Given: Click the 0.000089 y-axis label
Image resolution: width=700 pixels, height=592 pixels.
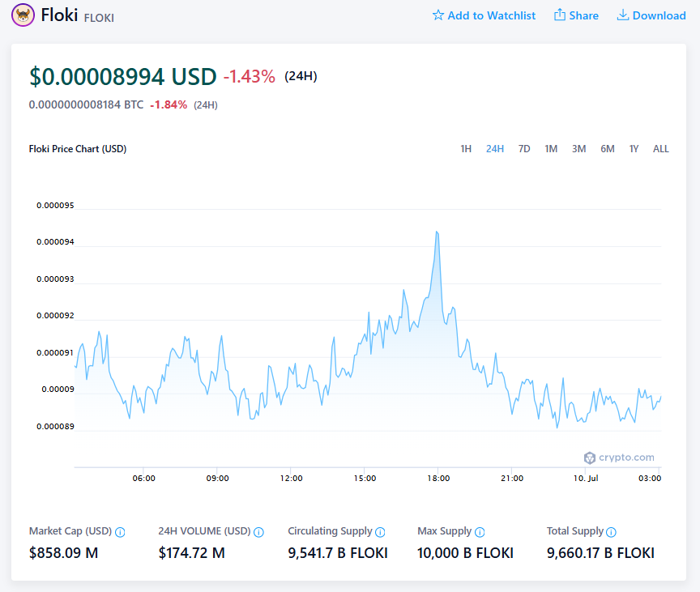Looking at the screenshot, I should tap(55, 427).
